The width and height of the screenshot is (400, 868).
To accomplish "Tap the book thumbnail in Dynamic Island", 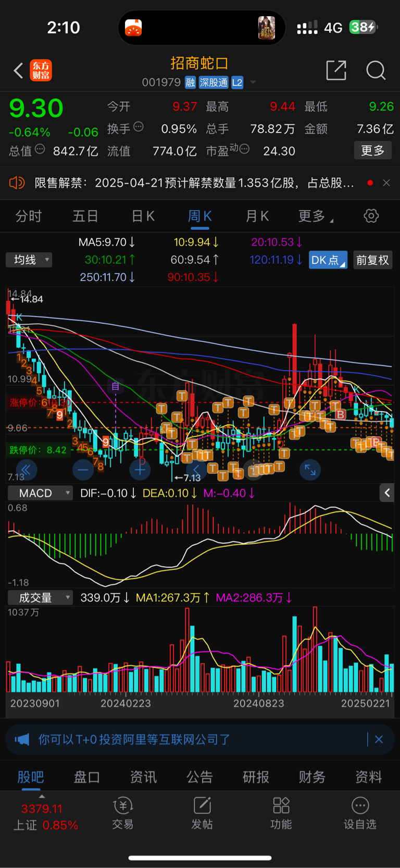I will click(x=267, y=28).
